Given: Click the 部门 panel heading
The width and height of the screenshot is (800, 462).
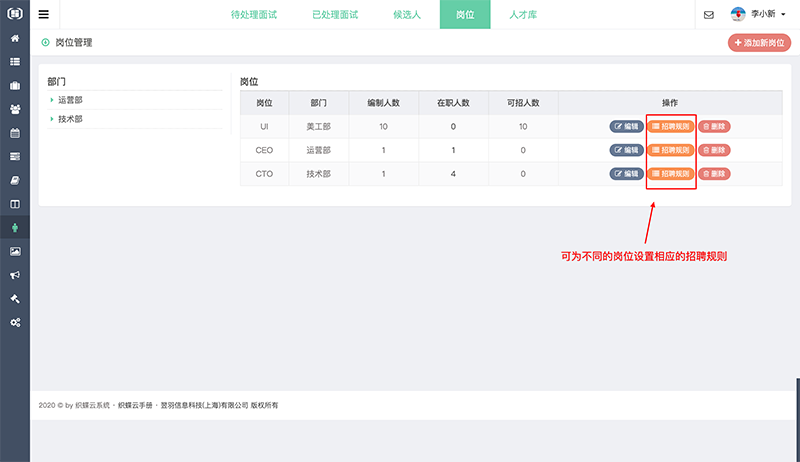Looking at the screenshot, I should (x=57, y=82).
